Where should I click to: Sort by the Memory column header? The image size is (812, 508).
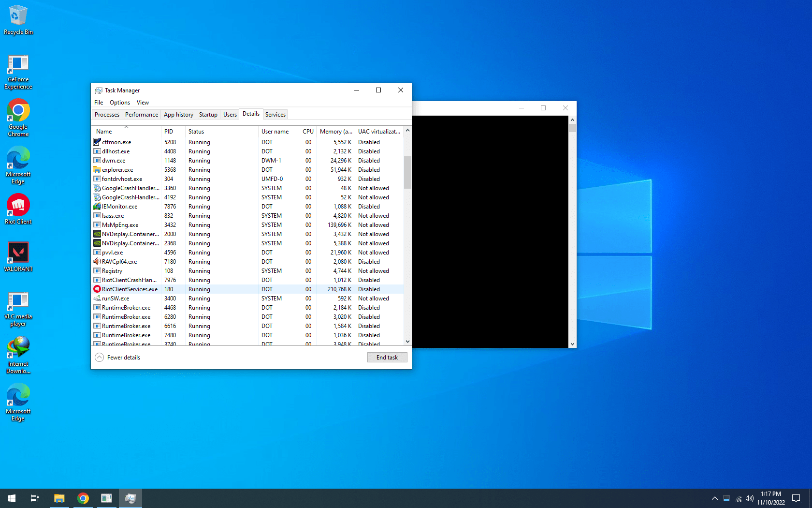tap(336, 132)
